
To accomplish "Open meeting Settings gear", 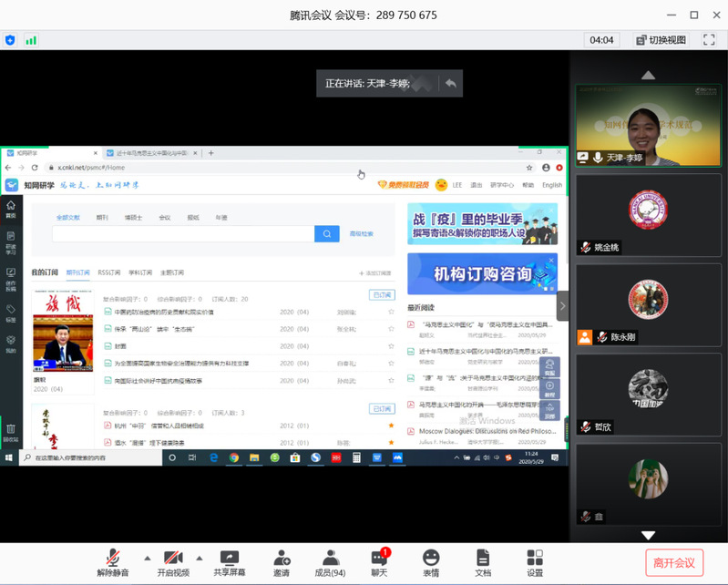I will [x=535, y=562].
